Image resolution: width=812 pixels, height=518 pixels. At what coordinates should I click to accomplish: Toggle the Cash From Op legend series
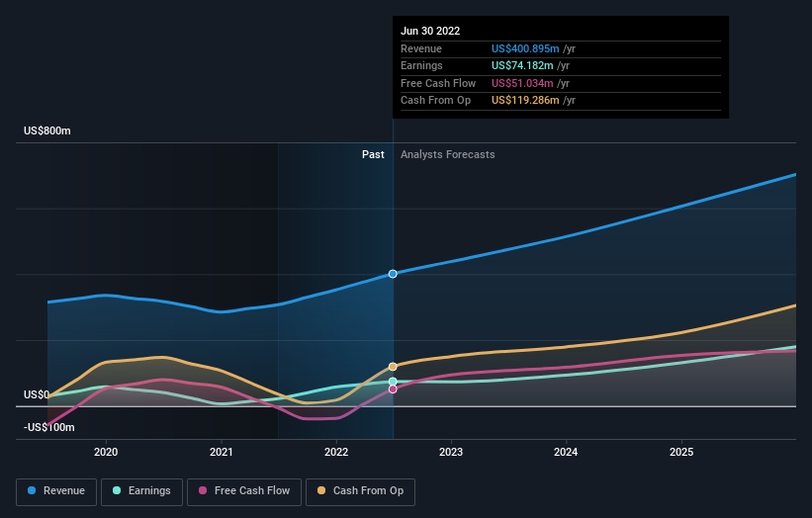pyautogui.click(x=360, y=491)
